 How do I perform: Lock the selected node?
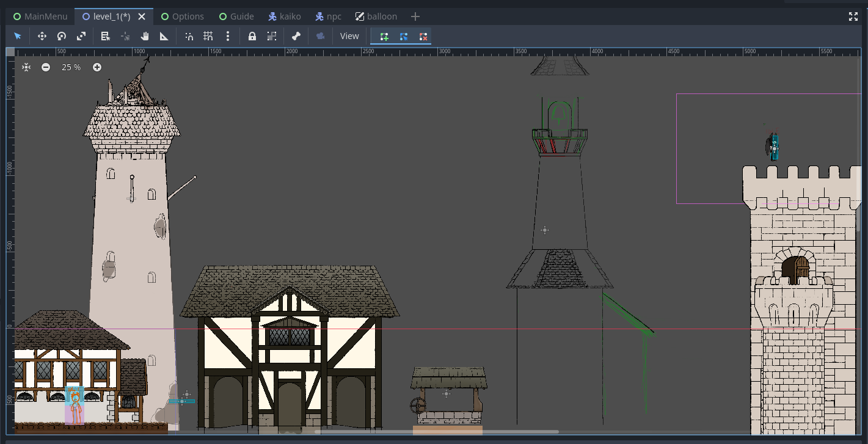[252, 36]
